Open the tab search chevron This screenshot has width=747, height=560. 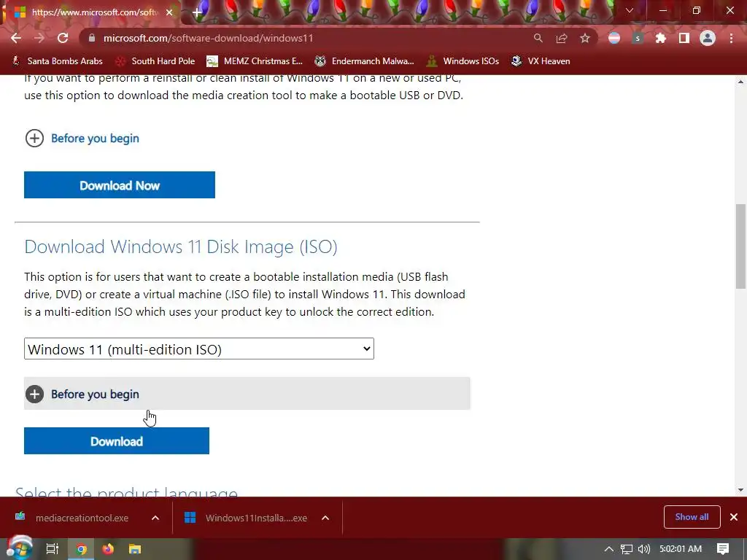pyautogui.click(x=630, y=10)
